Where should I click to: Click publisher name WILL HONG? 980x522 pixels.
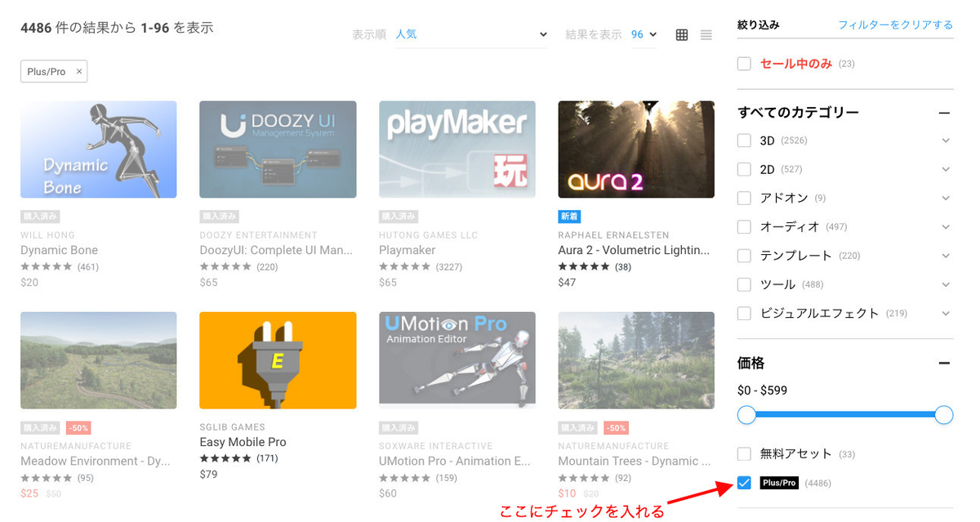click(47, 235)
